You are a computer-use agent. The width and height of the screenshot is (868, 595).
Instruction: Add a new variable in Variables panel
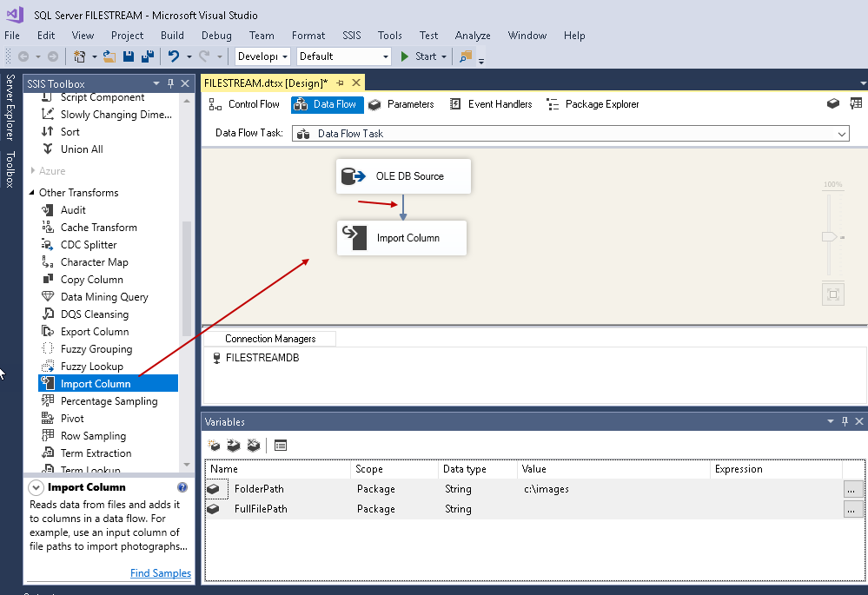(x=214, y=446)
